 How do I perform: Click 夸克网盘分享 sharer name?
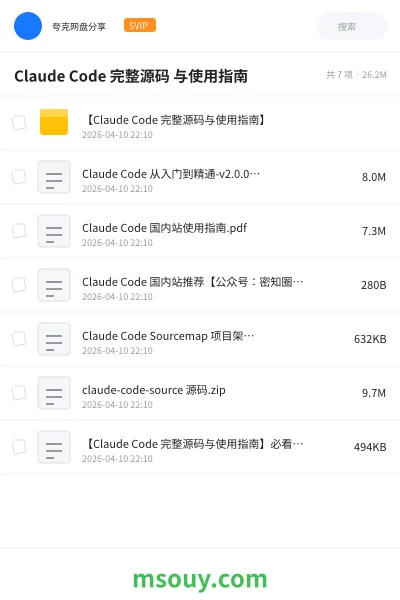click(x=79, y=26)
